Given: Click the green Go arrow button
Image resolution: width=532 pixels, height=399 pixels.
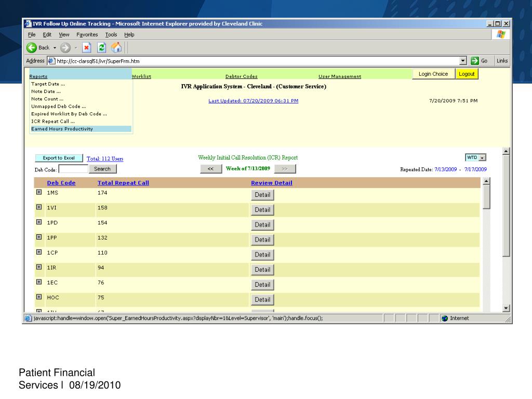Looking at the screenshot, I should (x=474, y=61).
